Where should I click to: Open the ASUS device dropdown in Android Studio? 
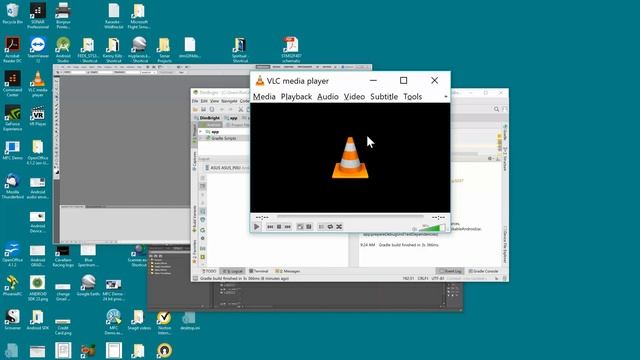point(227,168)
